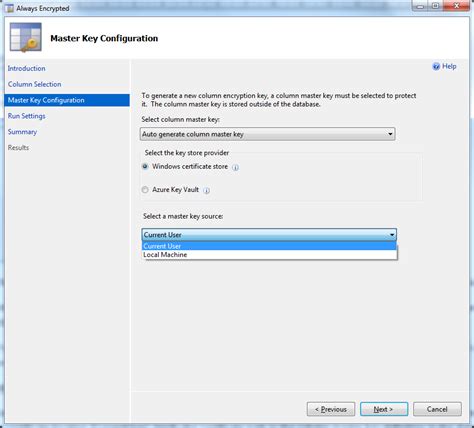
Task: Click the Cancel button
Action: [x=437, y=409]
